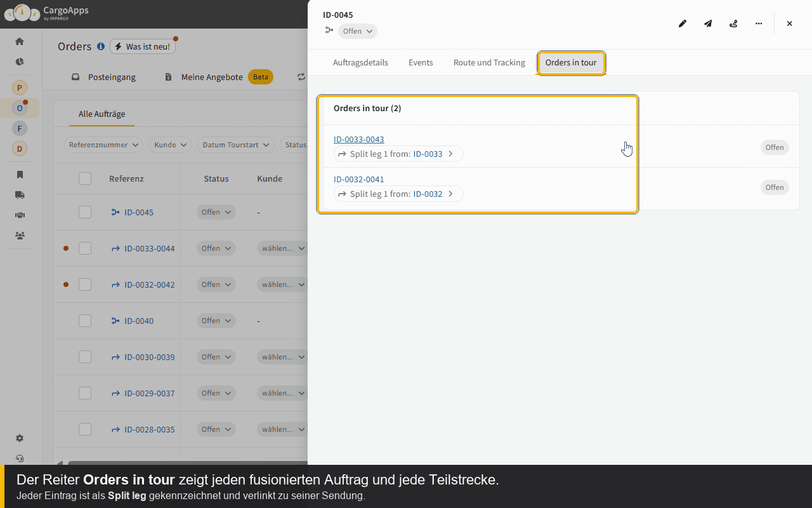Open the Home icon in the sidebar
The width and height of the screenshot is (812, 508).
point(20,41)
